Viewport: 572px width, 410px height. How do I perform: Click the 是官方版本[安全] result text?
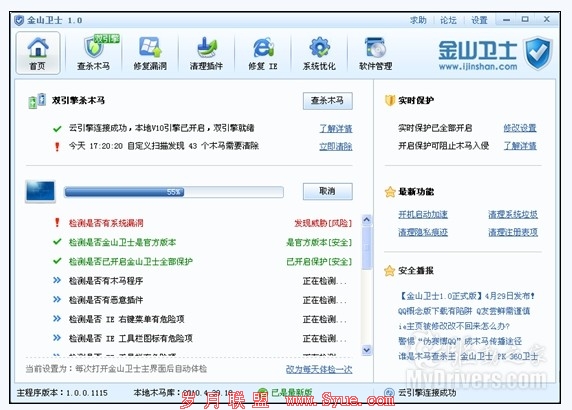click(x=319, y=242)
